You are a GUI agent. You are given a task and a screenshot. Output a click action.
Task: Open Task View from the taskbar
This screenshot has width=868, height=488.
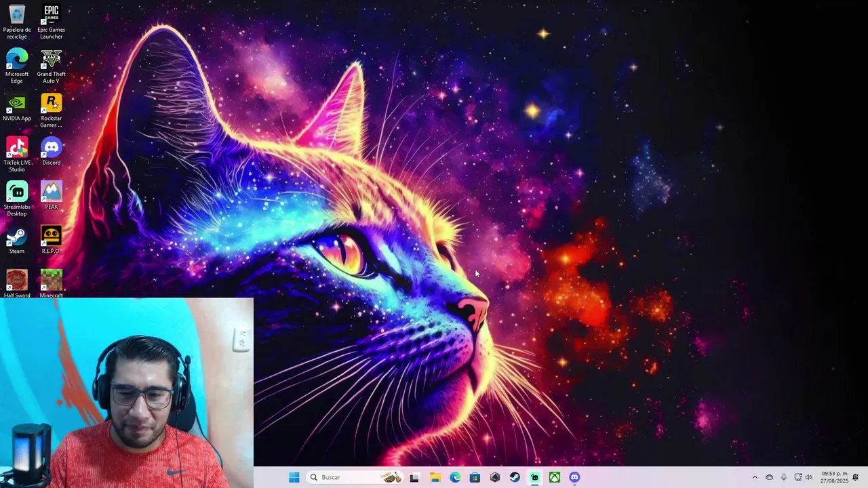tap(414, 477)
